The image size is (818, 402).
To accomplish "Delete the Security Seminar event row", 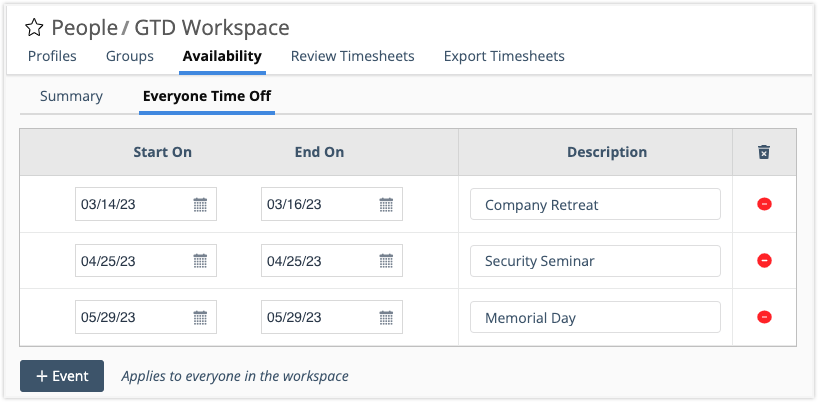I will point(764,261).
